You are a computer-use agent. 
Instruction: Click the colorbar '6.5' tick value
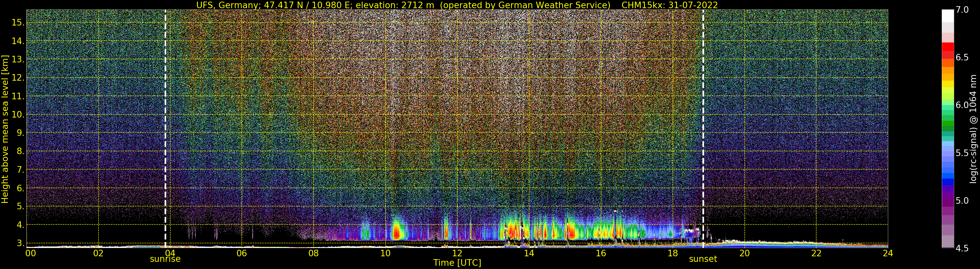[962, 57]
